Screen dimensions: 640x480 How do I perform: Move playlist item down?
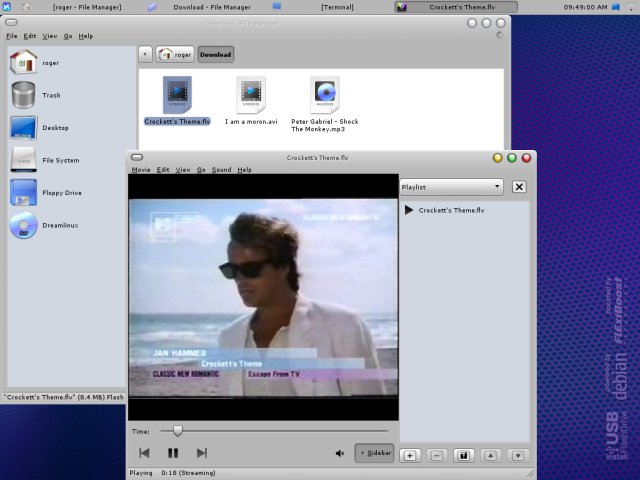tap(518, 456)
